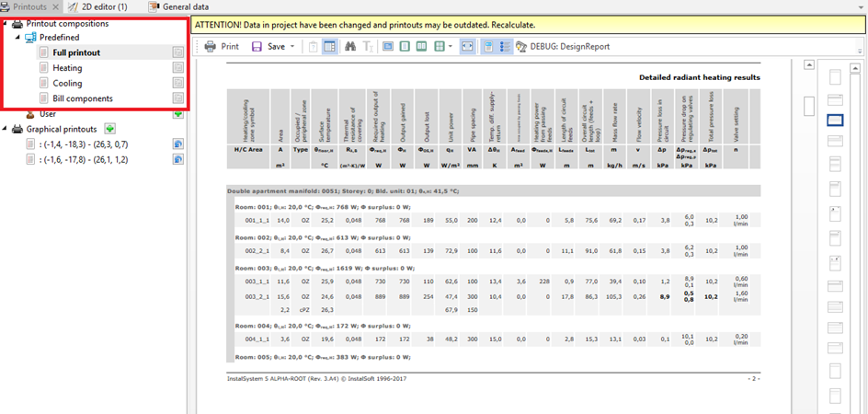This screenshot has width=868, height=414.
Task: Toggle the fit page width button
Action: pos(466,46)
